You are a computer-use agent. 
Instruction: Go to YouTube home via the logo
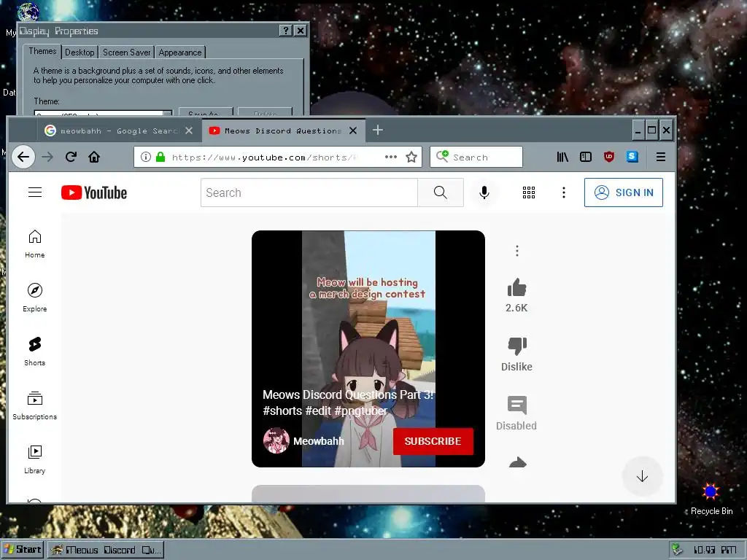tap(94, 192)
